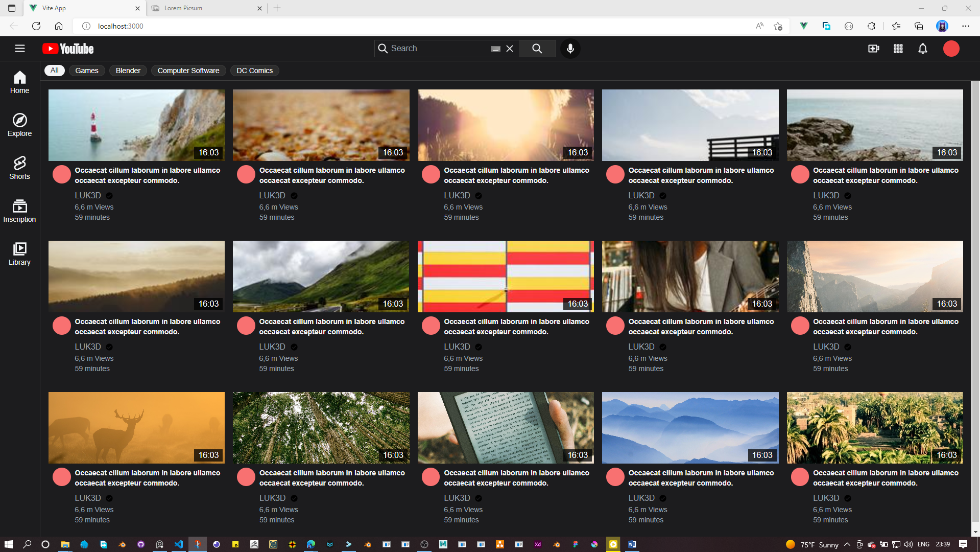Open Inscription in the sidebar
The width and height of the screenshot is (980, 552).
coord(19,211)
